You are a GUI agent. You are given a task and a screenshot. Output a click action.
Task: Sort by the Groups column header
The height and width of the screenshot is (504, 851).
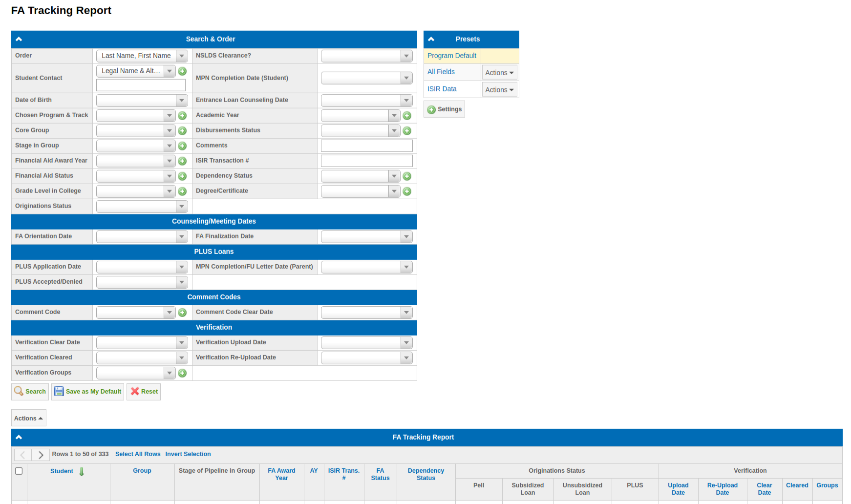click(827, 485)
